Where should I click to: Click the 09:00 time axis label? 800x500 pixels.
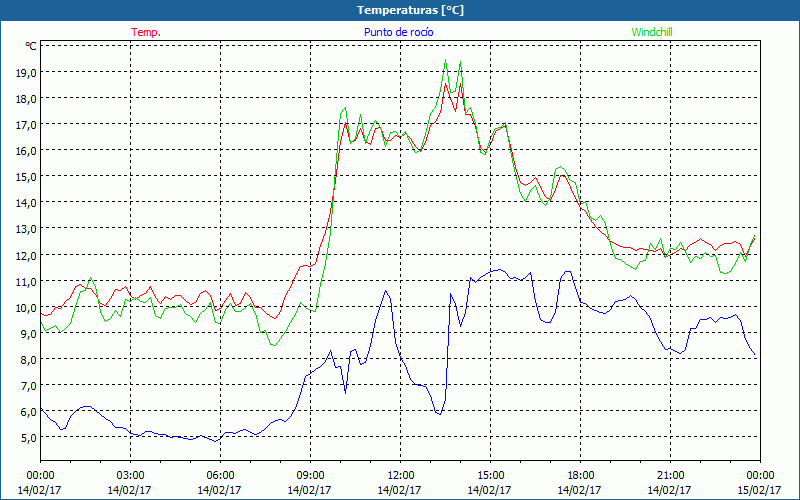[310, 475]
